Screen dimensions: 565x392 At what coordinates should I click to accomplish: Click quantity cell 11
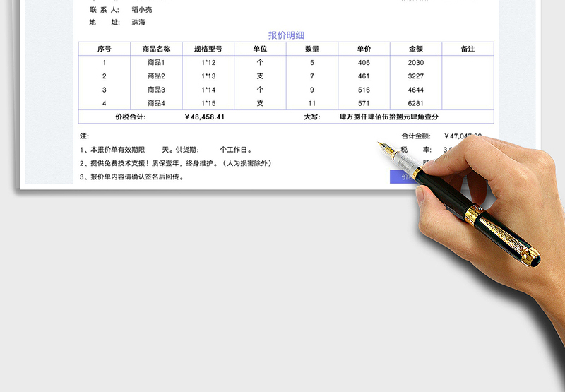pyautogui.click(x=312, y=103)
